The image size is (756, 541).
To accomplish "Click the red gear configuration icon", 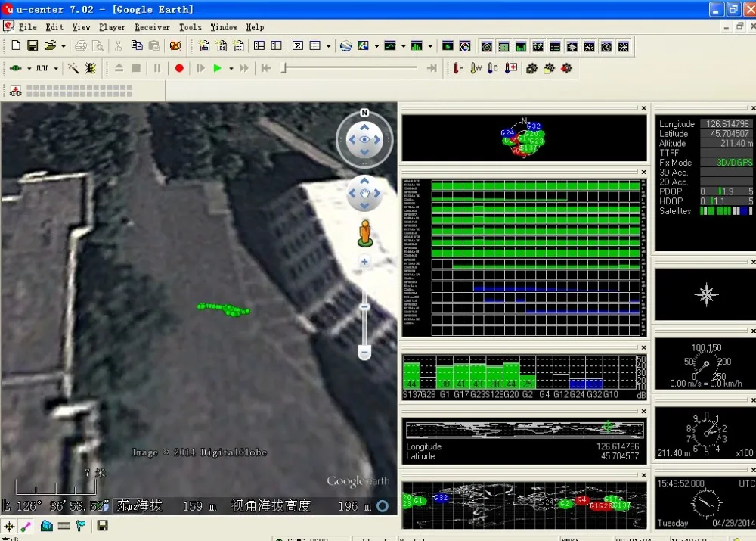I will (x=566, y=68).
